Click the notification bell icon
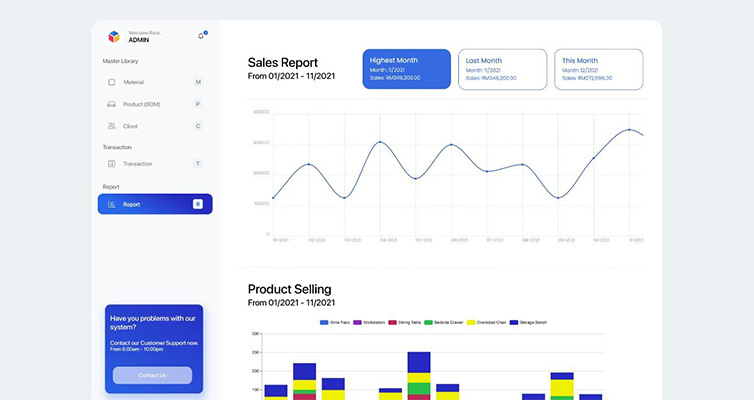 [201, 36]
